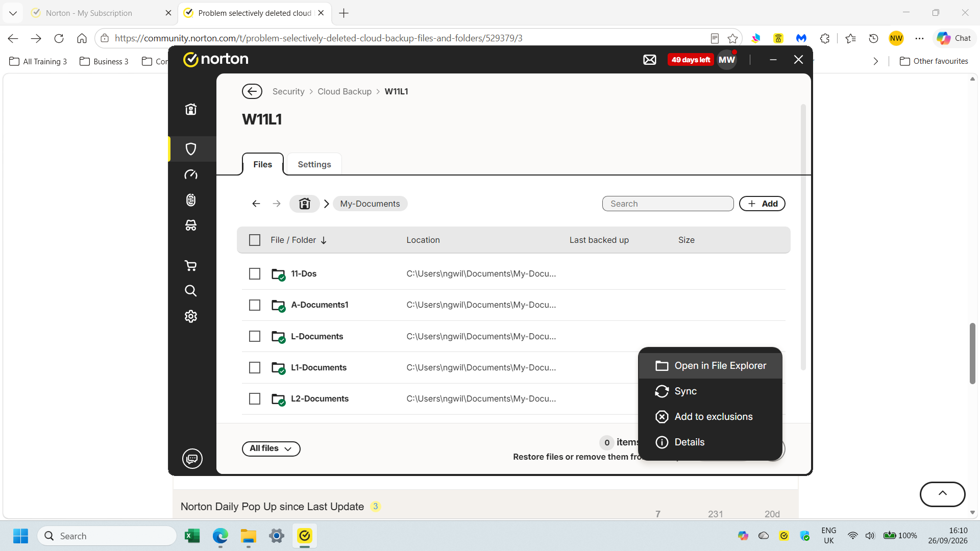Expand the hidden favourites bar chevron
This screenshot has height=551, width=980.
[876, 61]
